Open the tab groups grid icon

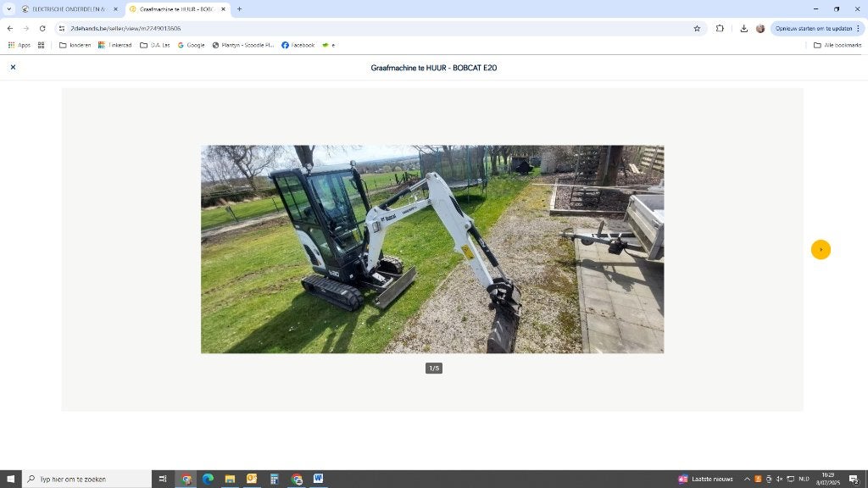point(41,46)
